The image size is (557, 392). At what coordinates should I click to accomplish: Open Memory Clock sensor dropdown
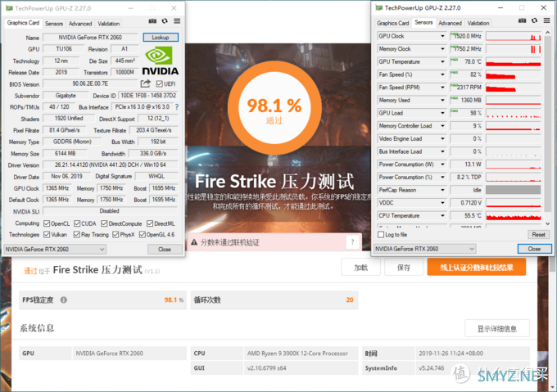click(442, 48)
